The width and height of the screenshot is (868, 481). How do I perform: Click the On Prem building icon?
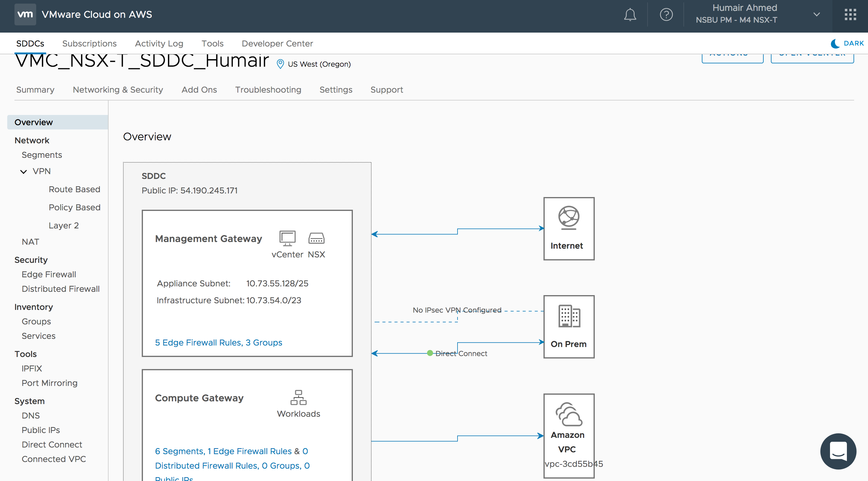click(569, 316)
